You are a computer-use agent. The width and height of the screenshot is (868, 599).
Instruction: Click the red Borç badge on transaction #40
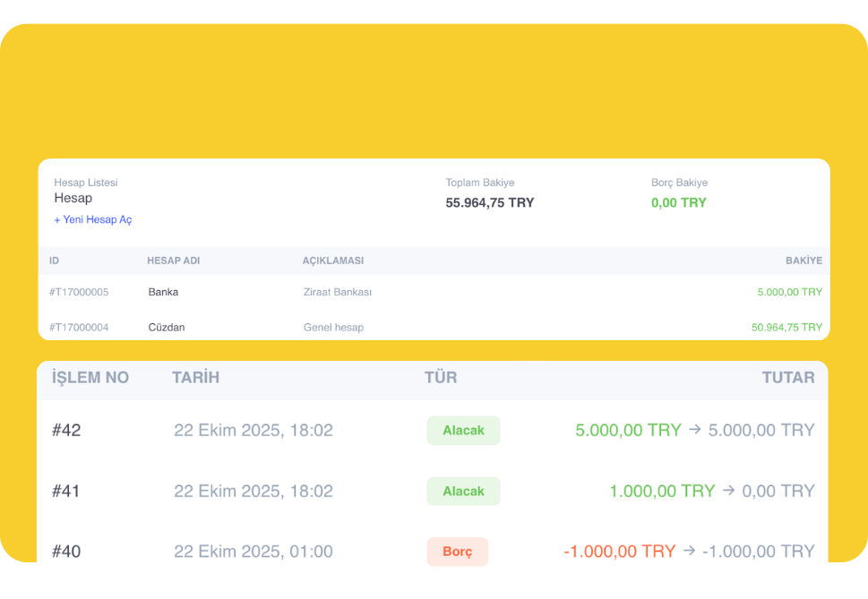tap(457, 552)
